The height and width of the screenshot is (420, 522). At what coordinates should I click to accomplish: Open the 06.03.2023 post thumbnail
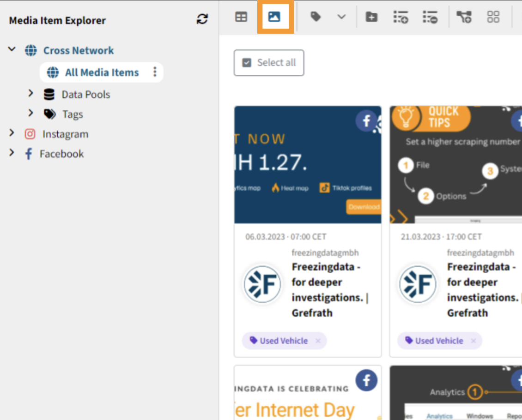[308, 165]
